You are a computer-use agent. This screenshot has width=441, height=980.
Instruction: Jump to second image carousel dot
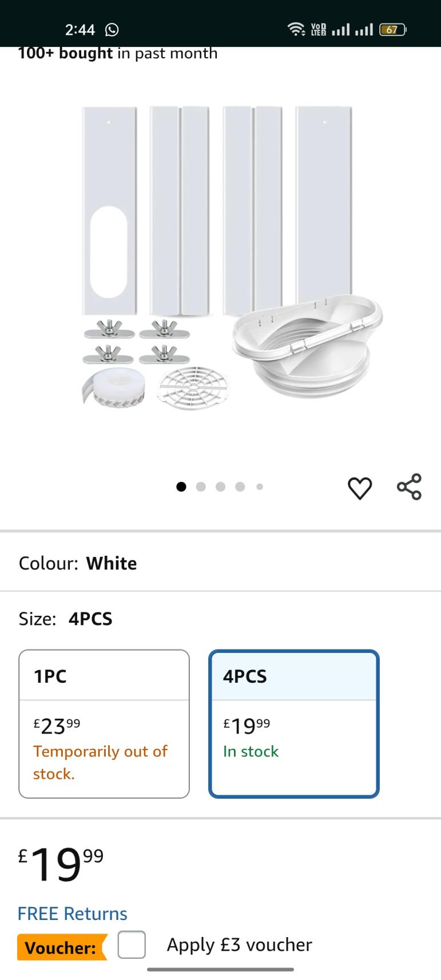click(x=201, y=487)
